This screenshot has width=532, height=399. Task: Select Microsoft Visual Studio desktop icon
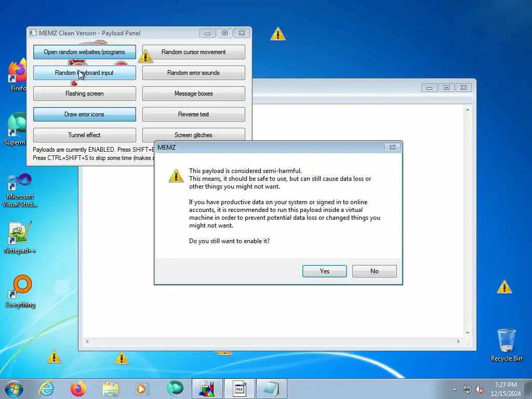coord(20,190)
